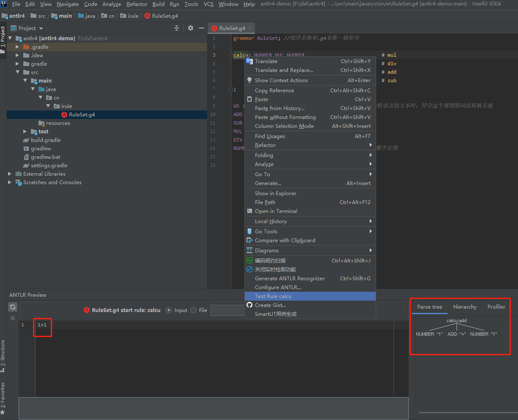Click the antlr4 breadcrumb
Screen dimensions: 518x420
[x=13, y=16]
